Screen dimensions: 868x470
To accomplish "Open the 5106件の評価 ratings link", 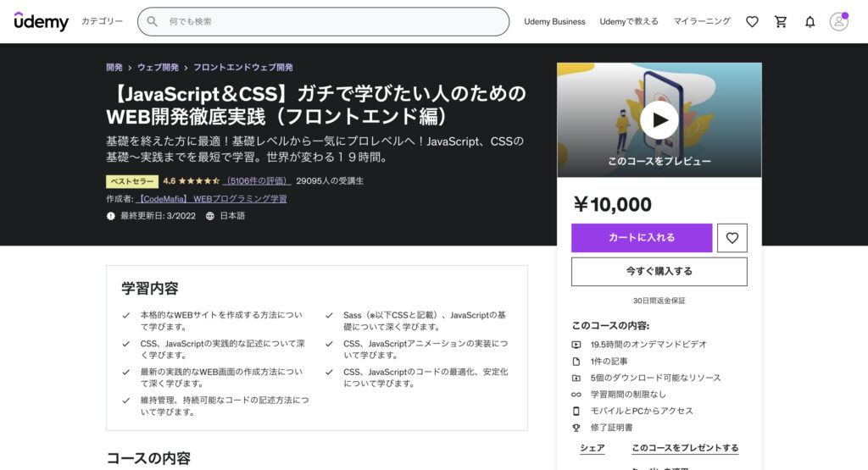I will 257,181.
